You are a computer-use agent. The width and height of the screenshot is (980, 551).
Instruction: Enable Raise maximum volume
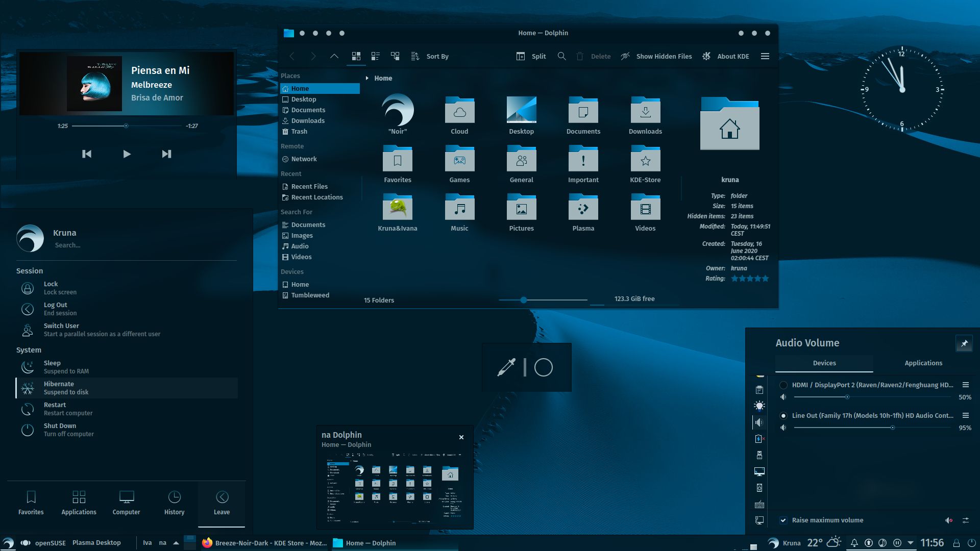click(783, 520)
